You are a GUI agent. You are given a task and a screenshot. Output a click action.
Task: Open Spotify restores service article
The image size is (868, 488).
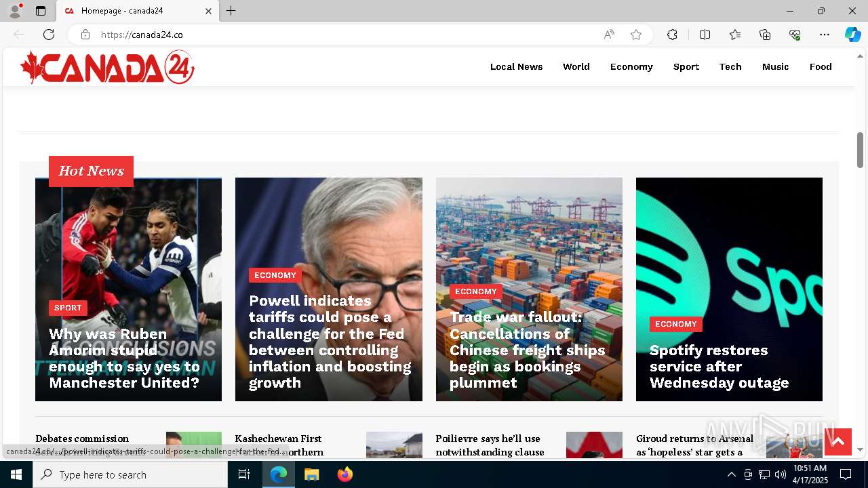(x=719, y=367)
